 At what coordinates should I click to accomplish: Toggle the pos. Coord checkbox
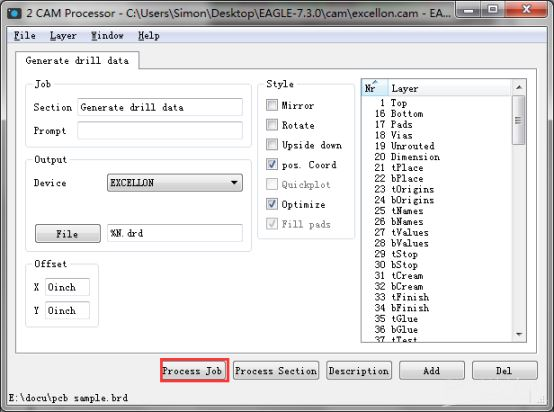pos(272,164)
